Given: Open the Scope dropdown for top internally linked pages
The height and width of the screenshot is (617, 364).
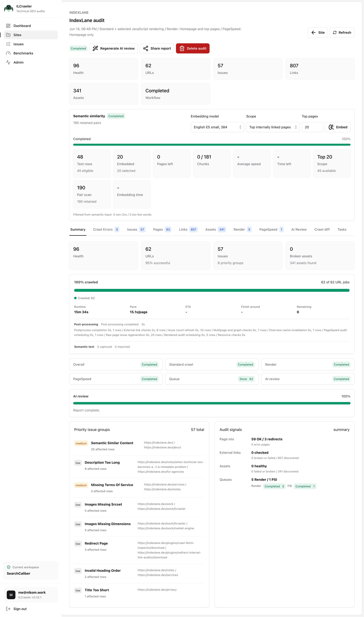Looking at the screenshot, I should click(273, 127).
